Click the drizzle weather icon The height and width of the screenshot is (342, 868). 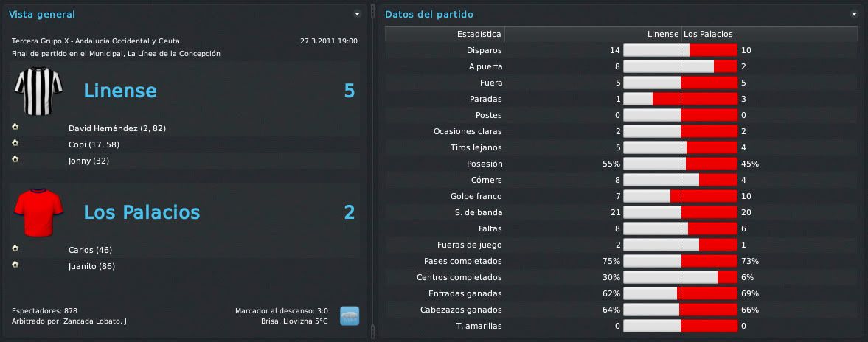350,316
